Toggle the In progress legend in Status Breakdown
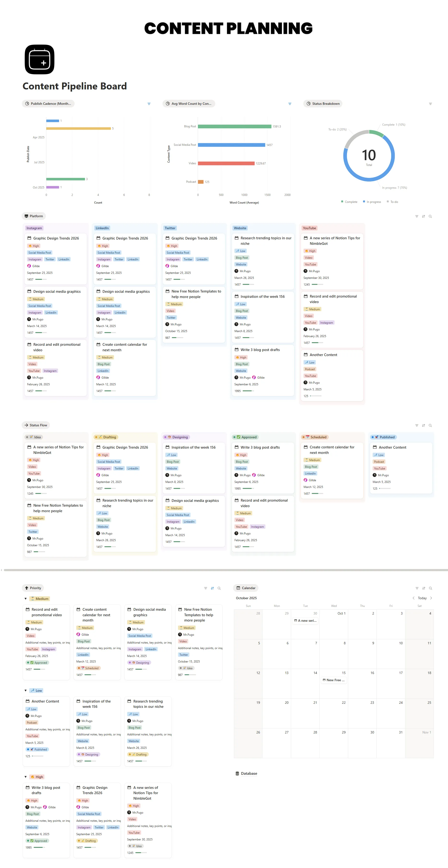Image resolution: width=448 pixels, height=868 pixels. click(x=372, y=201)
